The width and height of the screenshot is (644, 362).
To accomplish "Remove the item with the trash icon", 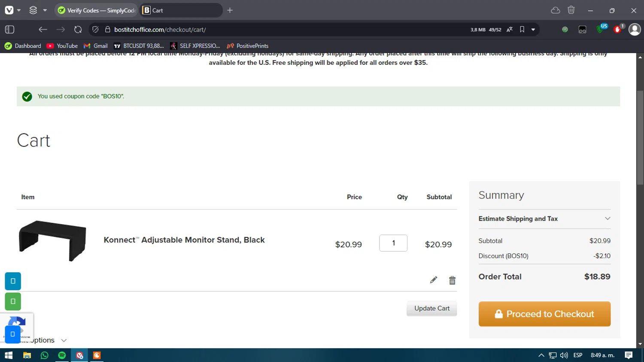I will point(452,280).
